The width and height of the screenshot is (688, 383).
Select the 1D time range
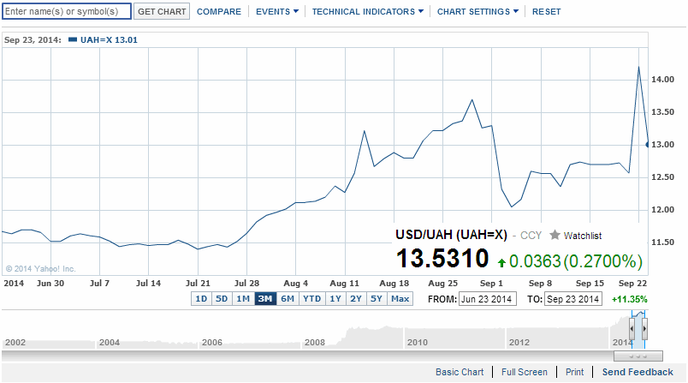(x=201, y=299)
